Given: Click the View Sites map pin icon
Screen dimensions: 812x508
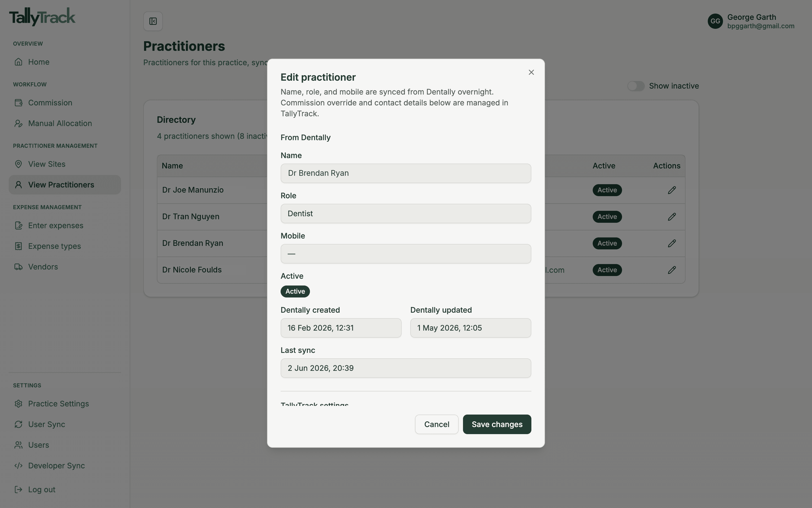Looking at the screenshot, I should tap(18, 164).
